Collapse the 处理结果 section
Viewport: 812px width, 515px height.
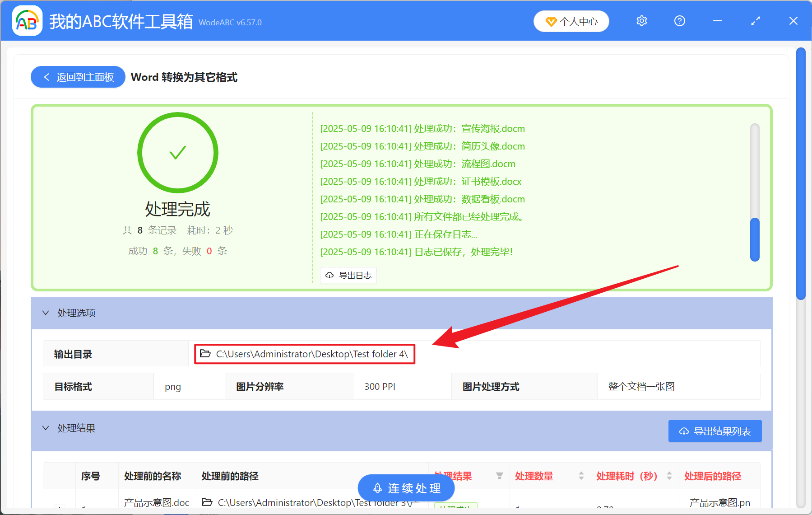coord(45,428)
